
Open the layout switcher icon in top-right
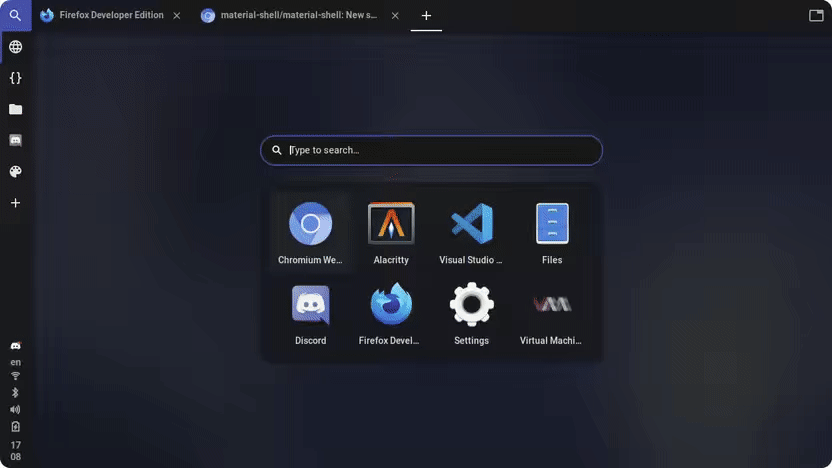click(x=816, y=15)
